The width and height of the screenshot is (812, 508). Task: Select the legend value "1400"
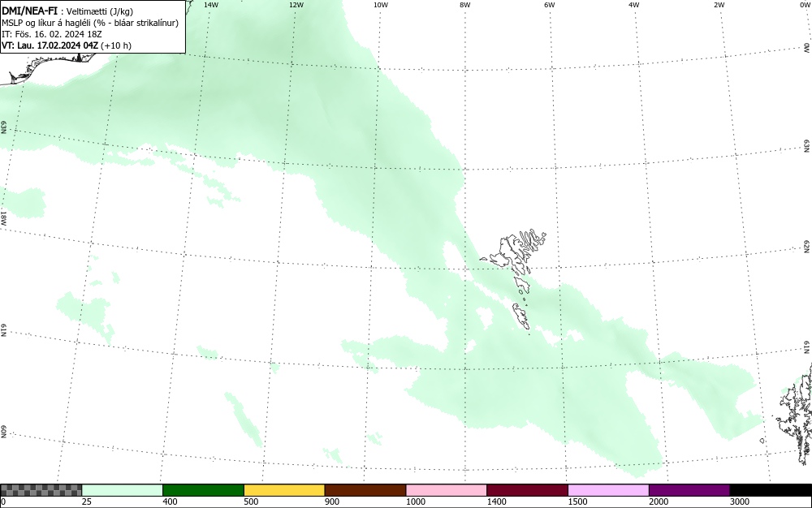click(496, 502)
